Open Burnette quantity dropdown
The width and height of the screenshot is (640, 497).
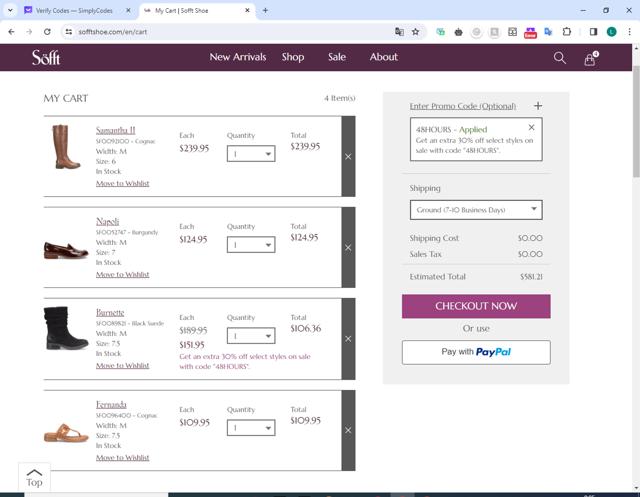coord(251,336)
